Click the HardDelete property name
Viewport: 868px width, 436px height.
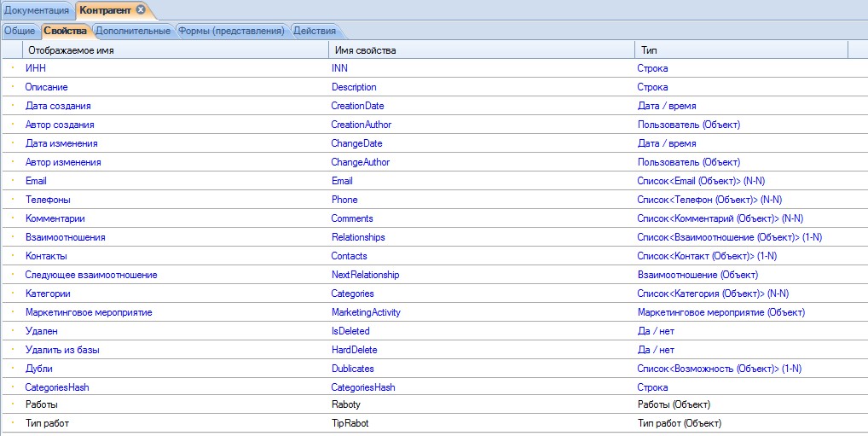pyautogui.click(x=354, y=350)
